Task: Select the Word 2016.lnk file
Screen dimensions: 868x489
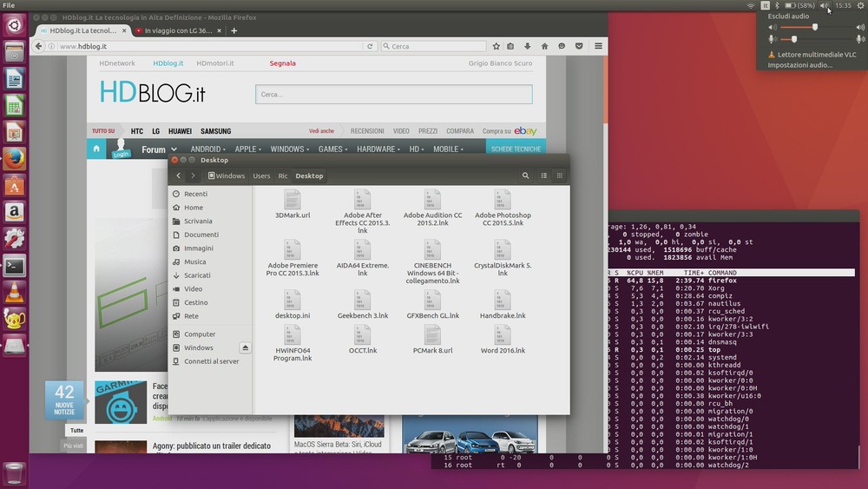Action: [x=503, y=339]
